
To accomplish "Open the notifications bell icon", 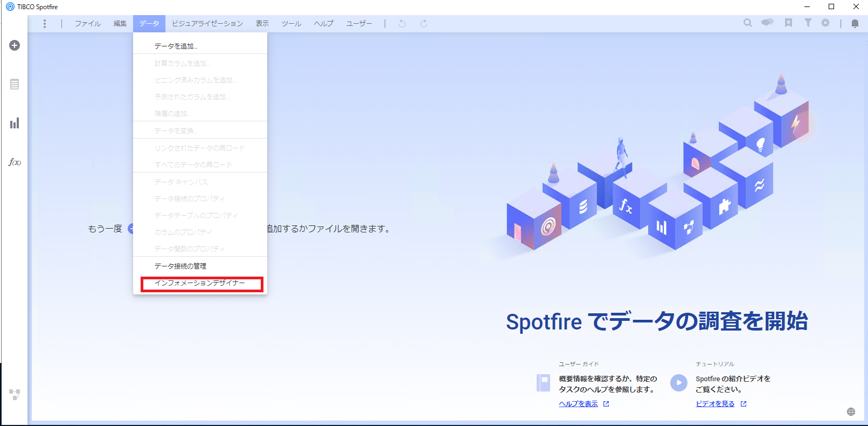I will (855, 23).
